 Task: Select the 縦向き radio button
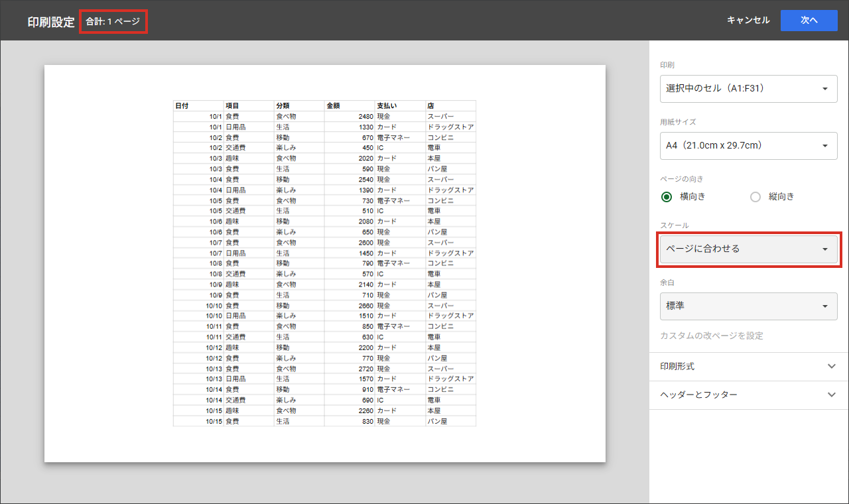click(x=755, y=197)
